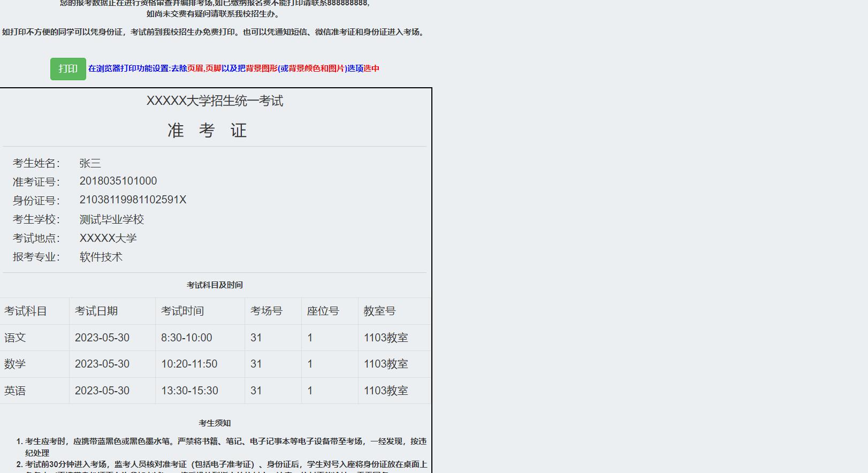
Task: Click the seat number 1 in 语文 row
Action: tap(310, 338)
